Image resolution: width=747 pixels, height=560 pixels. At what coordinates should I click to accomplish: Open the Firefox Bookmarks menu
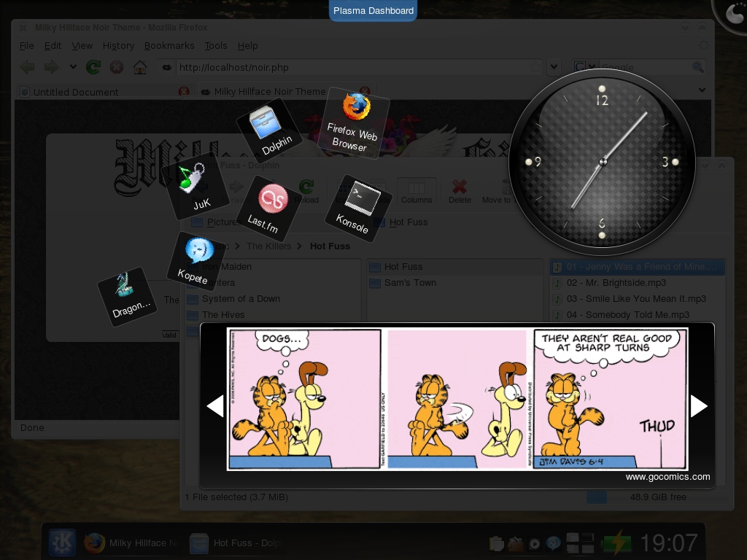coord(169,46)
